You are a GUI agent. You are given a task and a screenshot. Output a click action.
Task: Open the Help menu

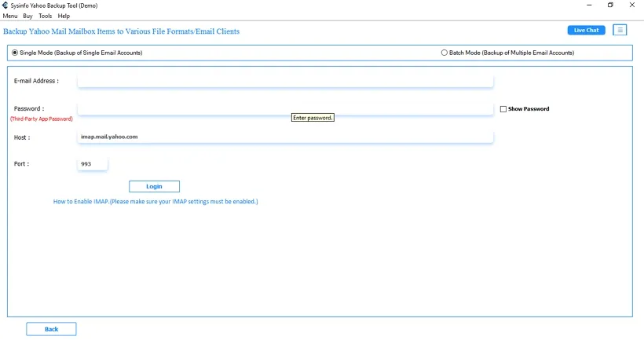[64, 16]
